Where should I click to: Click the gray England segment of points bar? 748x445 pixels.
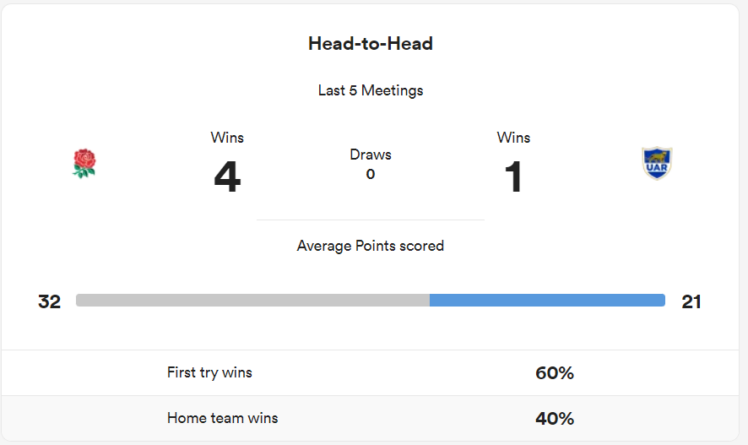coord(252,300)
